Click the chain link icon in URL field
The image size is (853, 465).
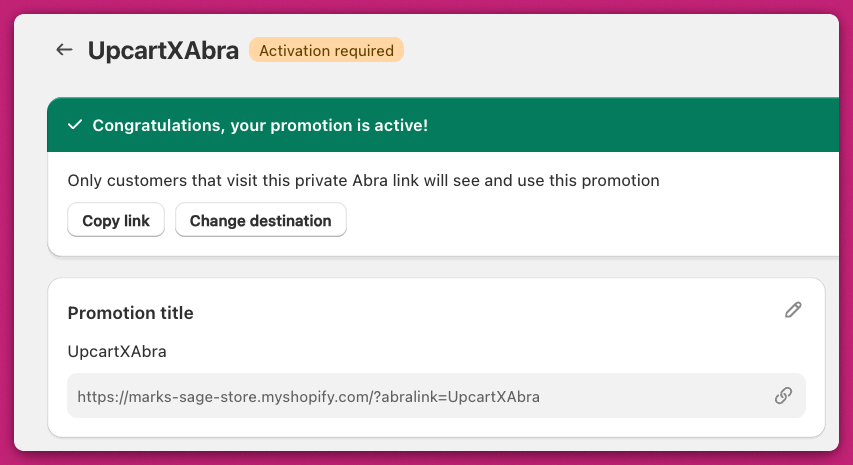(783, 396)
